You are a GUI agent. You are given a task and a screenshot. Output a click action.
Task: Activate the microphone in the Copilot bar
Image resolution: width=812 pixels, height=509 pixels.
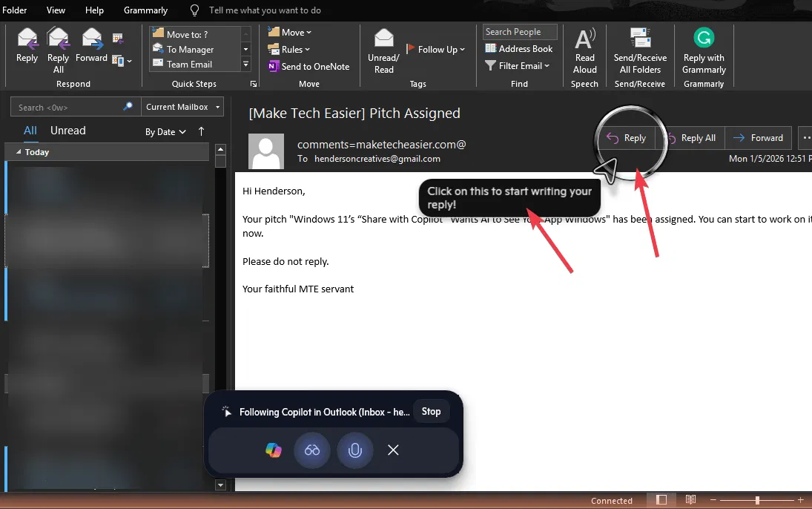click(x=354, y=450)
